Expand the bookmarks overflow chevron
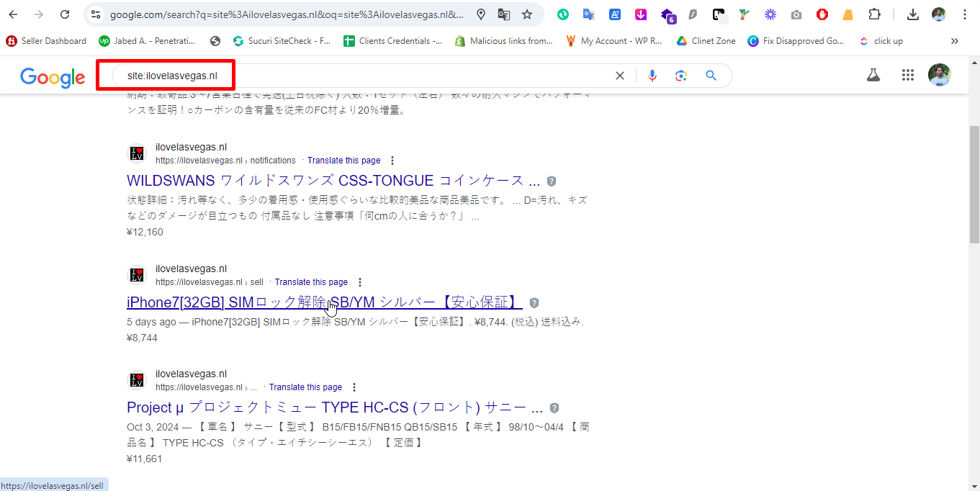Viewport: 980px width, 491px height. click(955, 41)
